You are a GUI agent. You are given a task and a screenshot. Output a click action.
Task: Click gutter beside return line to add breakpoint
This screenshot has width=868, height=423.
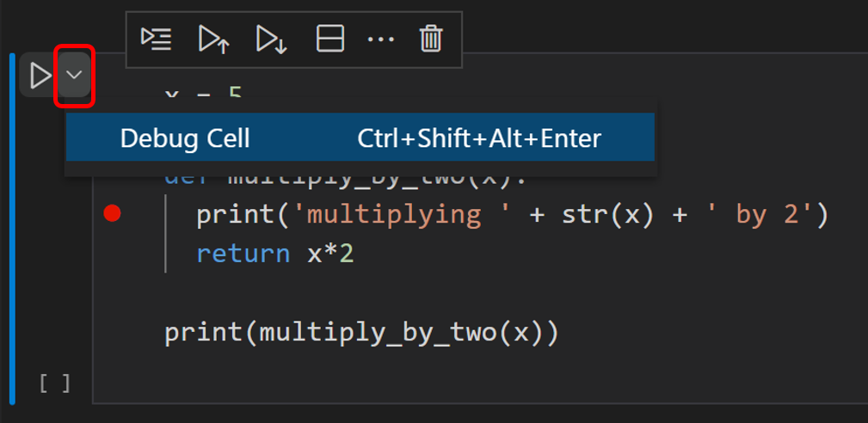pyautogui.click(x=113, y=254)
